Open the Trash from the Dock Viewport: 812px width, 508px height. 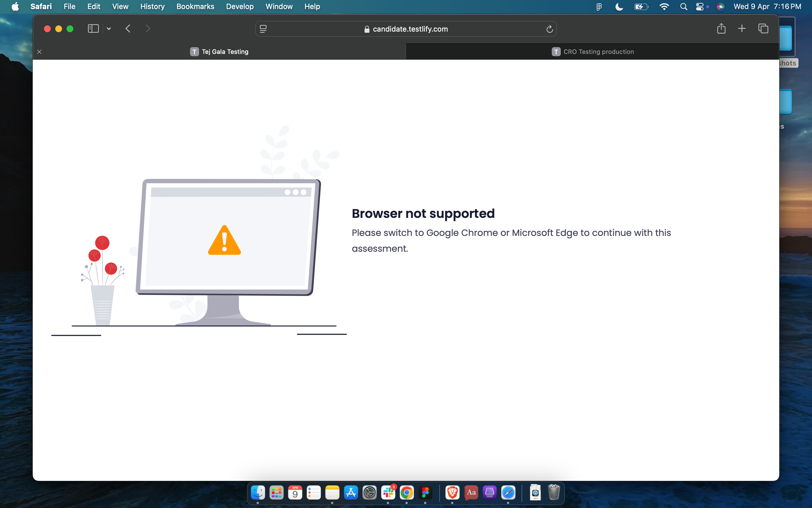[x=554, y=492]
